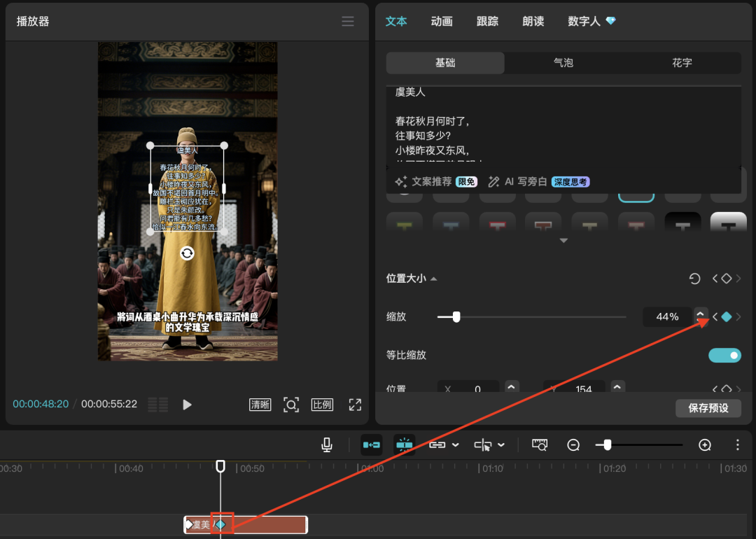The height and width of the screenshot is (539, 756).
Task: Click the teal keyframe diamond on the 虞美 clip
Action: (x=220, y=524)
